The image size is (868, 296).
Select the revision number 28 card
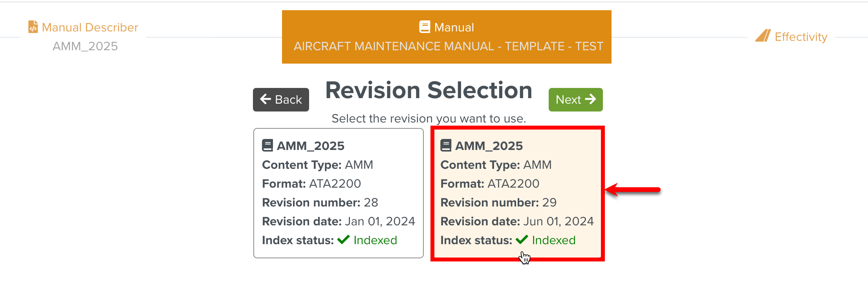click(x=339, y=193)
